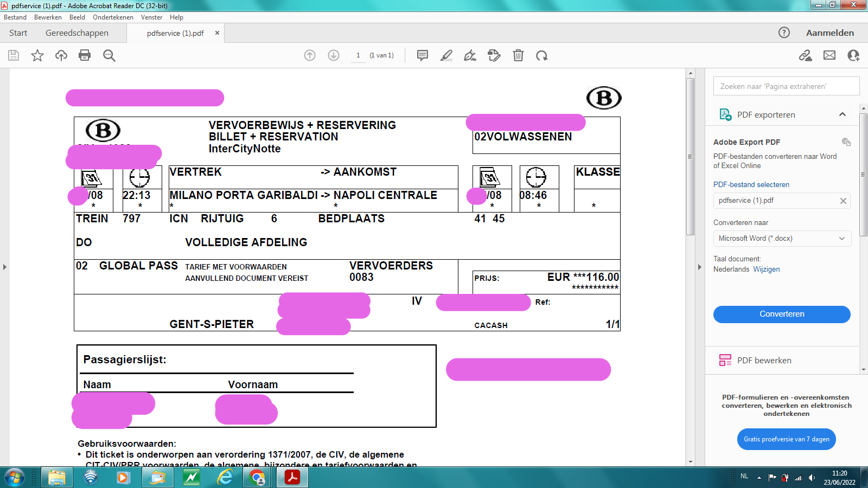The image size is (868, 488).
Task: Open the Converteren naar Microsoft Word dropdown
Action: [782, 239]
